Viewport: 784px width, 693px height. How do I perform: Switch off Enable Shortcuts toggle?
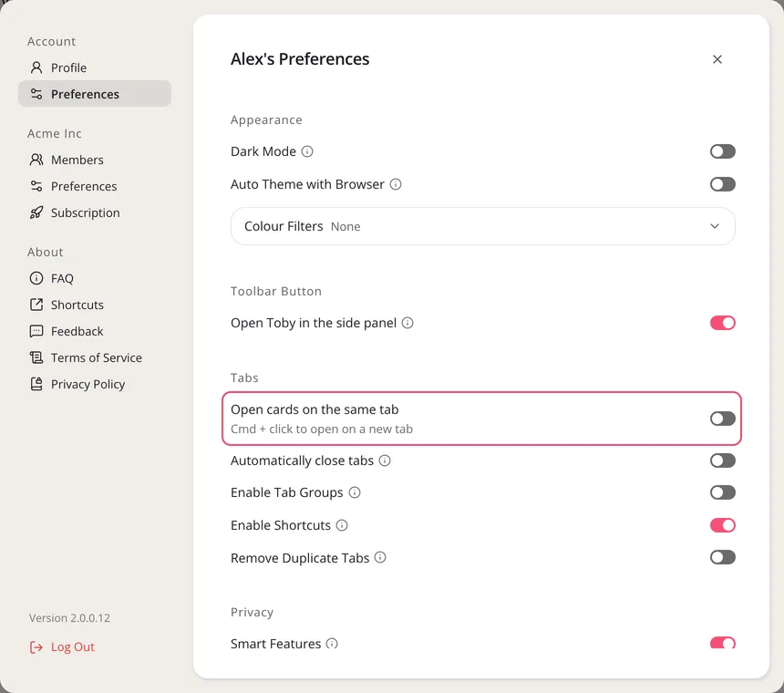pos(723,525)
